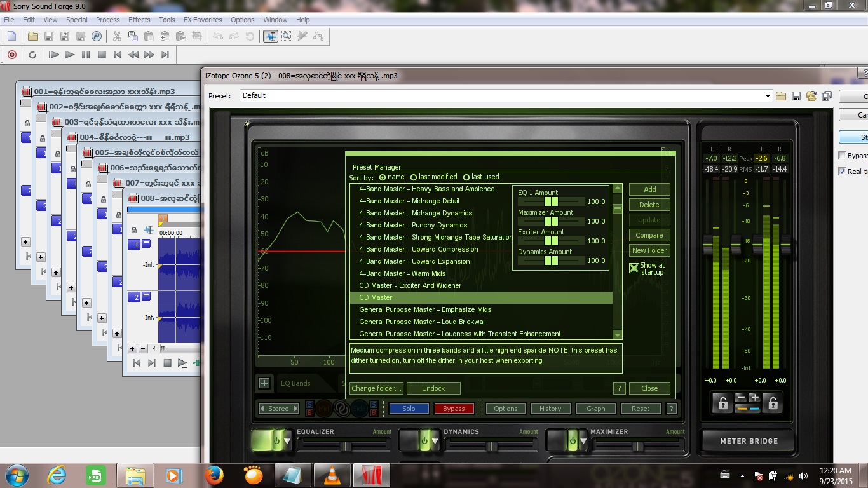Click the Cut scissors icon
The width and height of the screenshot is (868, 488).
[x=117, y=36]
